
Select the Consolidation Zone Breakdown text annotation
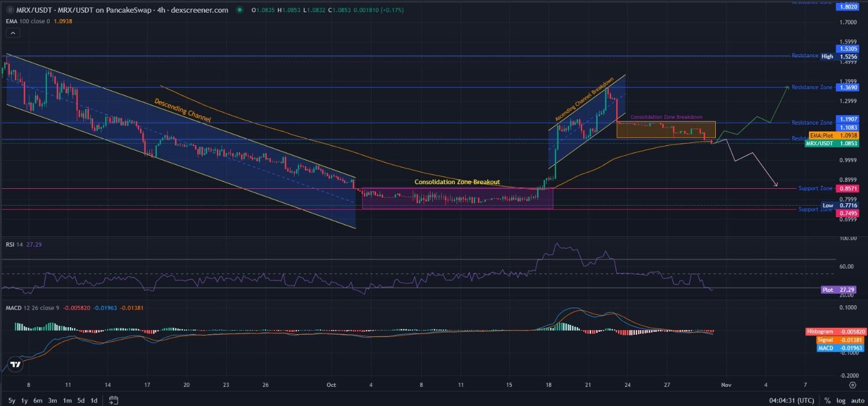[666, 117]
